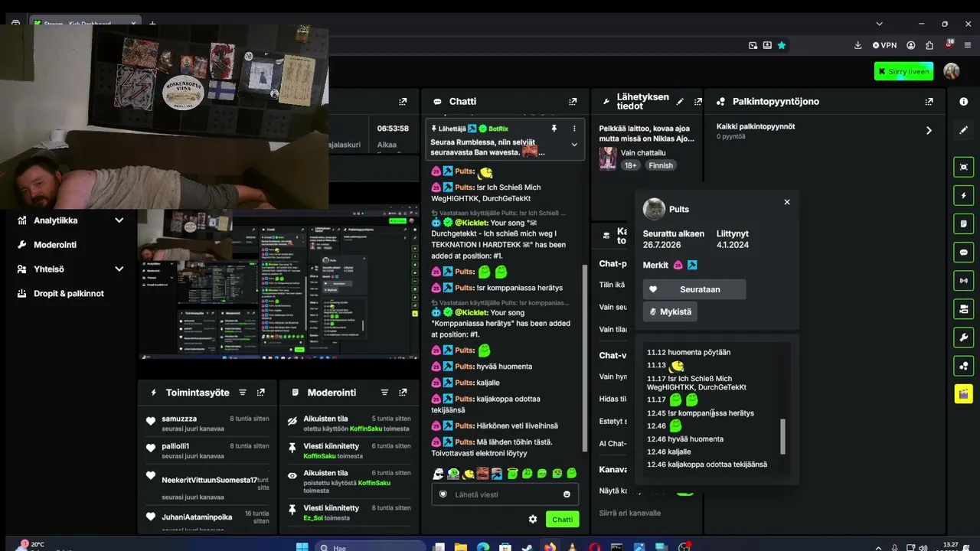This screenshot has height=551, width=980.
Task: Pop out the Lähetyksen tiedot panel
Action: click(698, 102)
